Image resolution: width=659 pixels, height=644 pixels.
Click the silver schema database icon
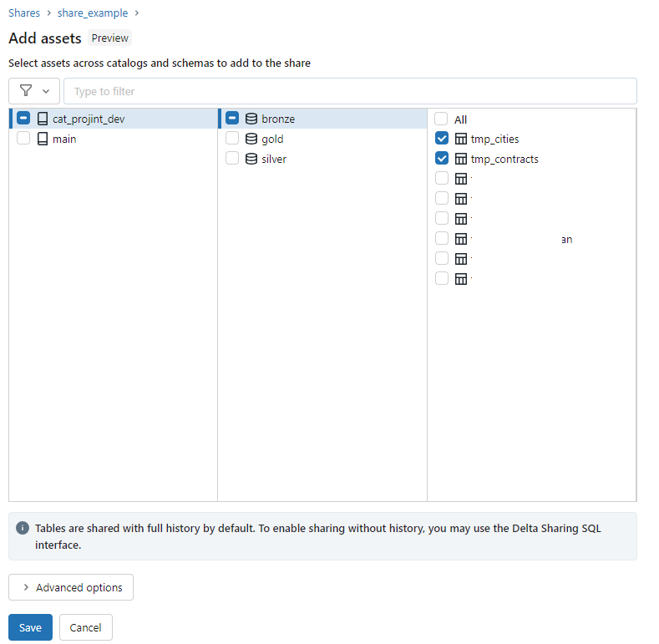(251, 159)
